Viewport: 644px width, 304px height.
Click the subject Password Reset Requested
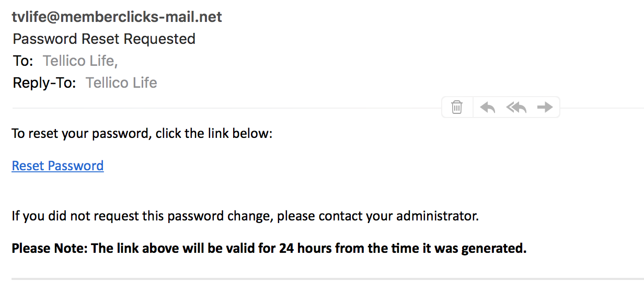pos(104,39)
